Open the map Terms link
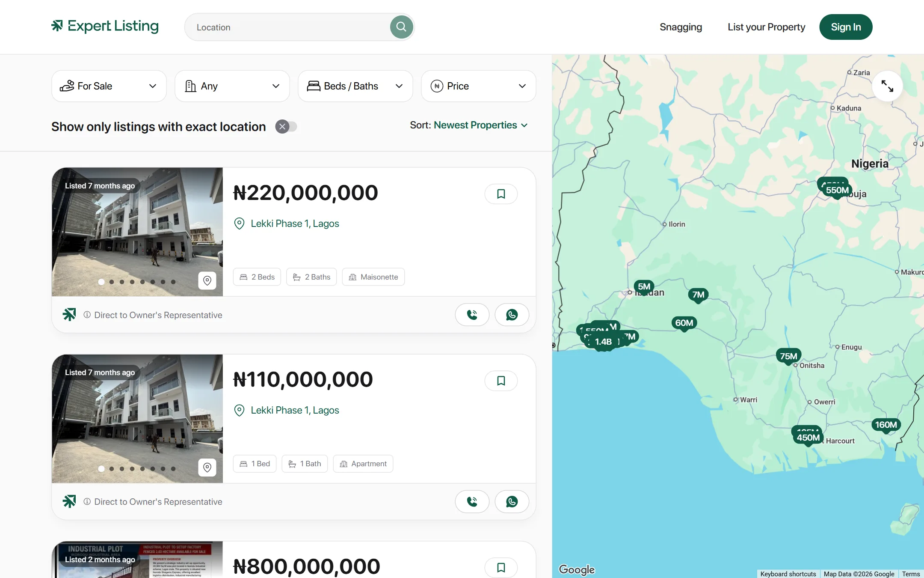Image resolution: width=924 pixels, height=578 pixels. click(x=911, y=574)
